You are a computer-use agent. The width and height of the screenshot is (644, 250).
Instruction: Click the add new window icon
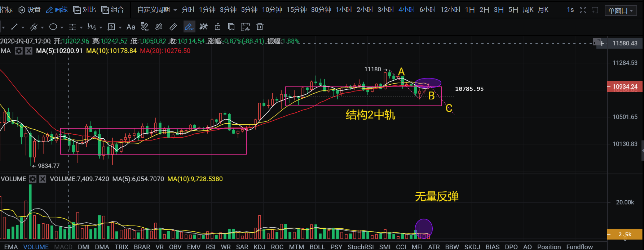[595, 10]
